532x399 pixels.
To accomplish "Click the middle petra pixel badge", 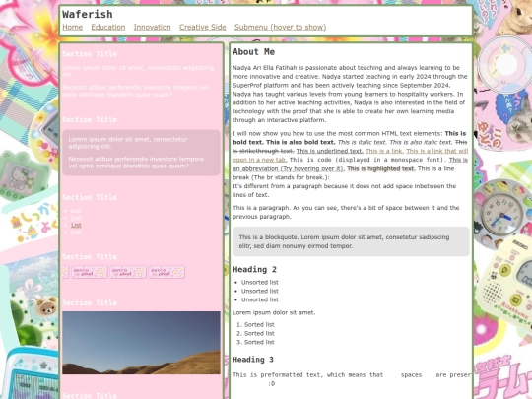I will point(128,272).
